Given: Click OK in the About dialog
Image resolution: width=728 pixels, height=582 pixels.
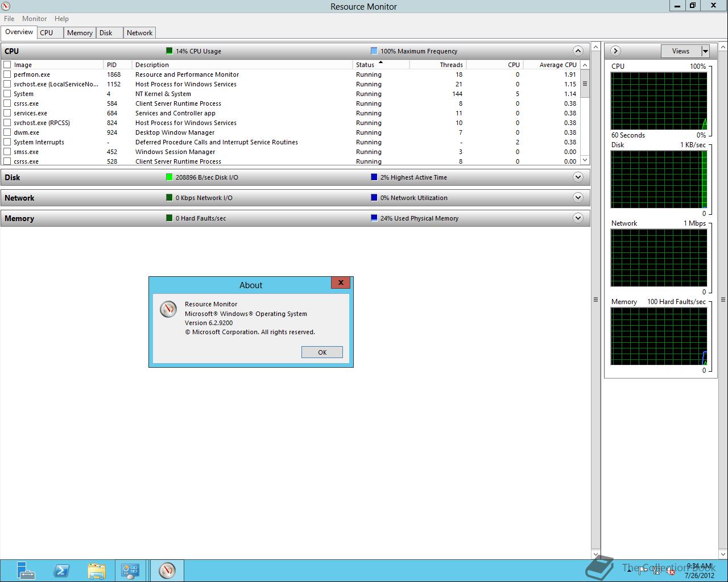Looking at the screenshot, I should pos(322,352).
